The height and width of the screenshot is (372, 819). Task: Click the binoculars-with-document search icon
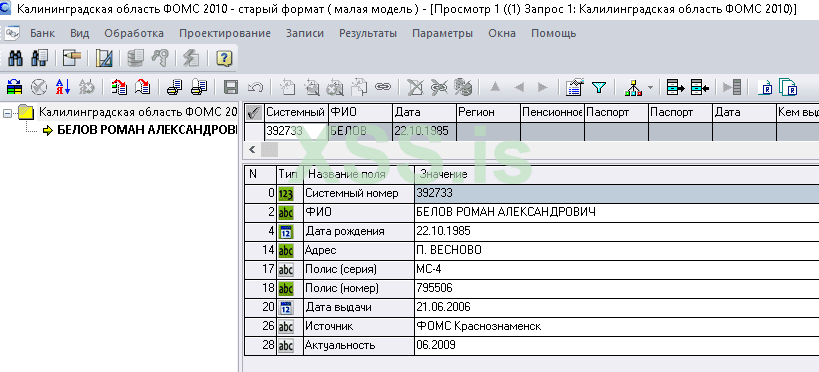pyautogui.click(x=39, y=58)
